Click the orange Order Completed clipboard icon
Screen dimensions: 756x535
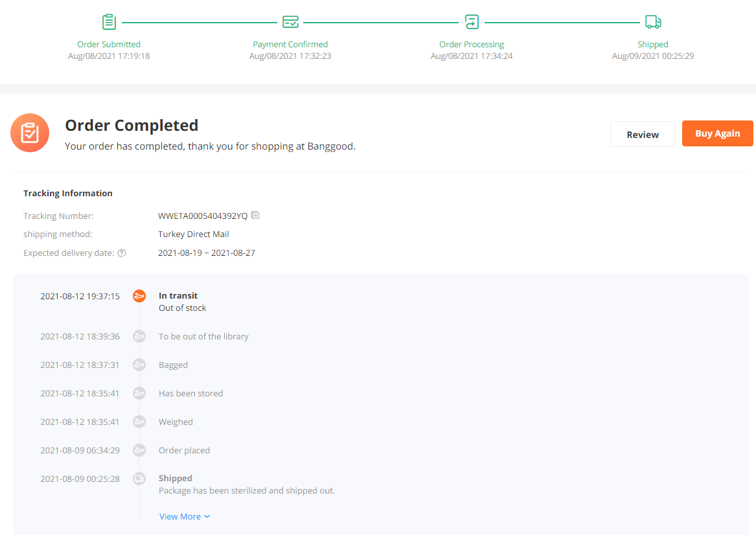(x=30, y=133)
